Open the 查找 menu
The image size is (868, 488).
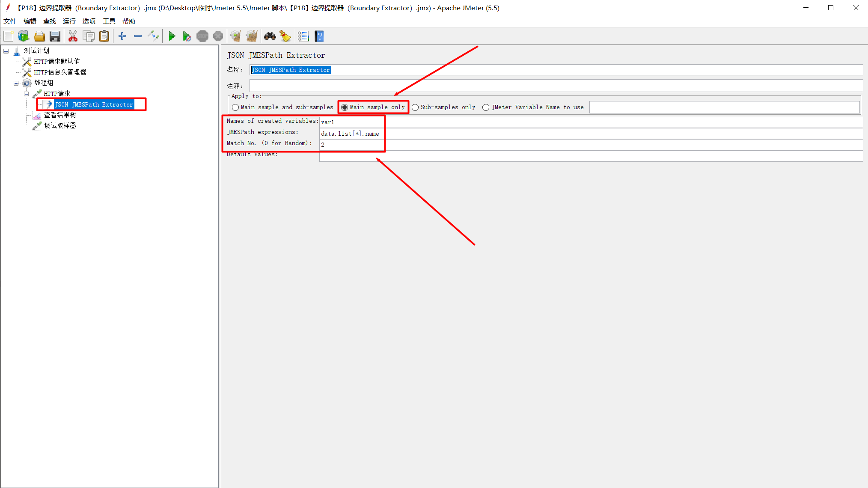tap(50, 21)
